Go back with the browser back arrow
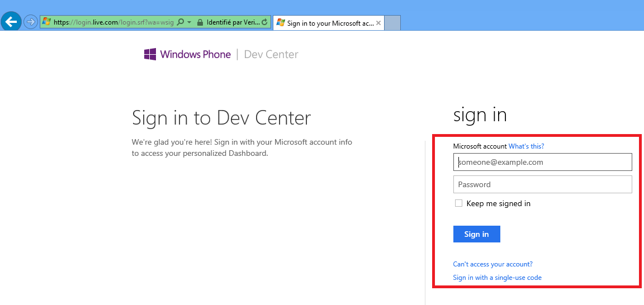Viewport: 644px width, 305px height. [x=11, y=21]
